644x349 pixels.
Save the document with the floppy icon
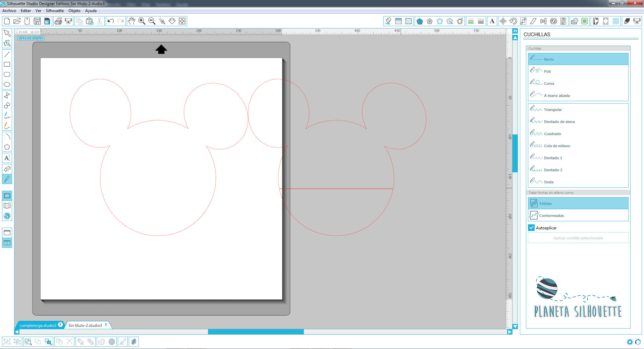pos(37,21)
